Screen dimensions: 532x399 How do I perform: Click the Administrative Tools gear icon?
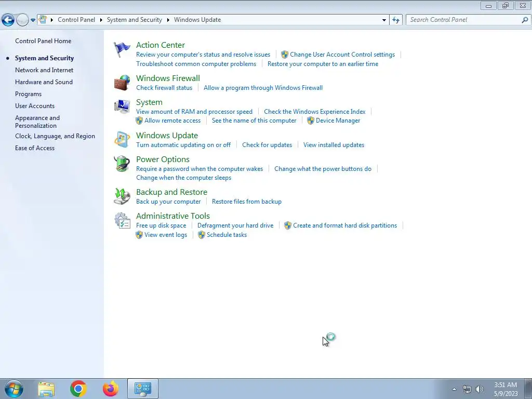pyautogui.click(x=122, y=220)
